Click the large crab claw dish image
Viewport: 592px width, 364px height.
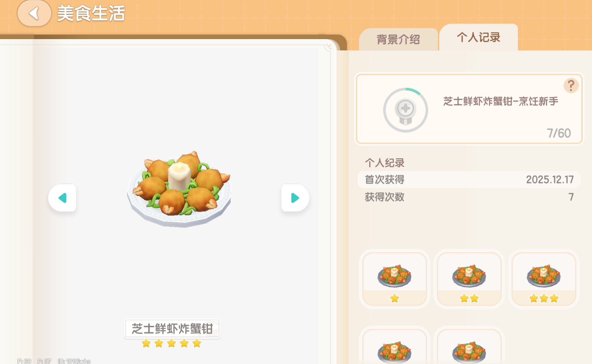[179, 189]
